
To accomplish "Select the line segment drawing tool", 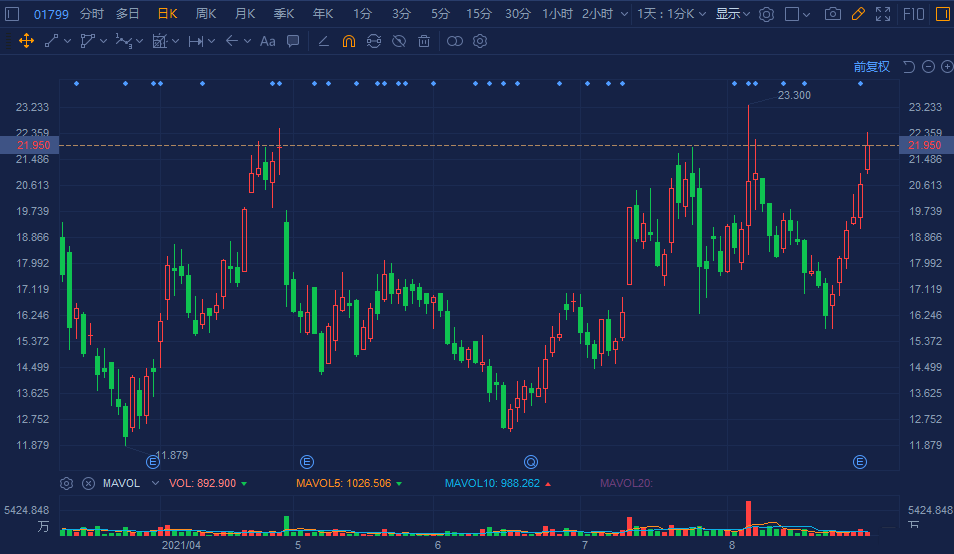I will click(52, 41).
